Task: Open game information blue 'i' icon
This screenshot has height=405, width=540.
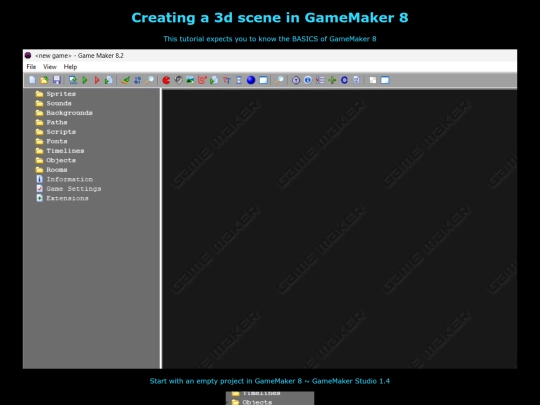Action: 308,80
